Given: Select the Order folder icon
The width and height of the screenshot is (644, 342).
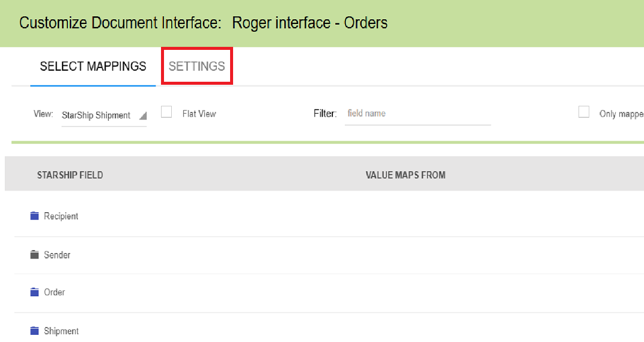Looking at the screenshot, I should point(35,292).
